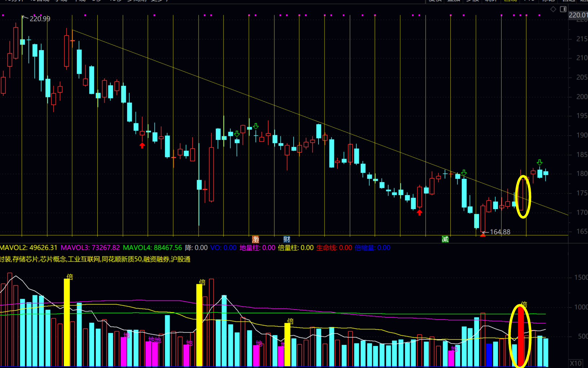588x368 pixels.
Task: Click the blue 财 financial report marker
Action: tap(287, 239)
